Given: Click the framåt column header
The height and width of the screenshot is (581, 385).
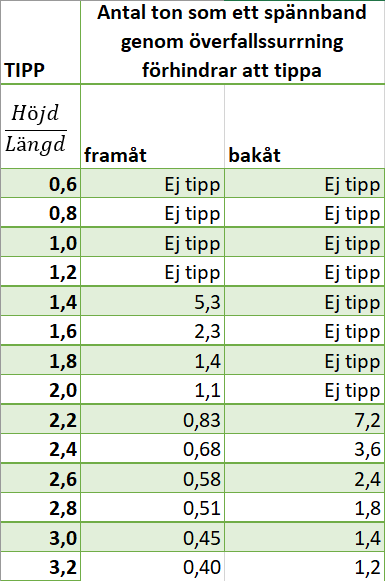Looking at the screenshot, I should pyautogui.click(x=152, y=126).
